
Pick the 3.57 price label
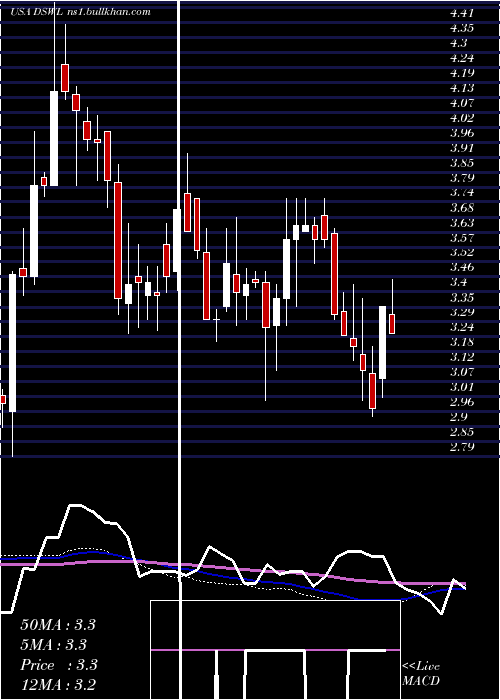(462, 238)
